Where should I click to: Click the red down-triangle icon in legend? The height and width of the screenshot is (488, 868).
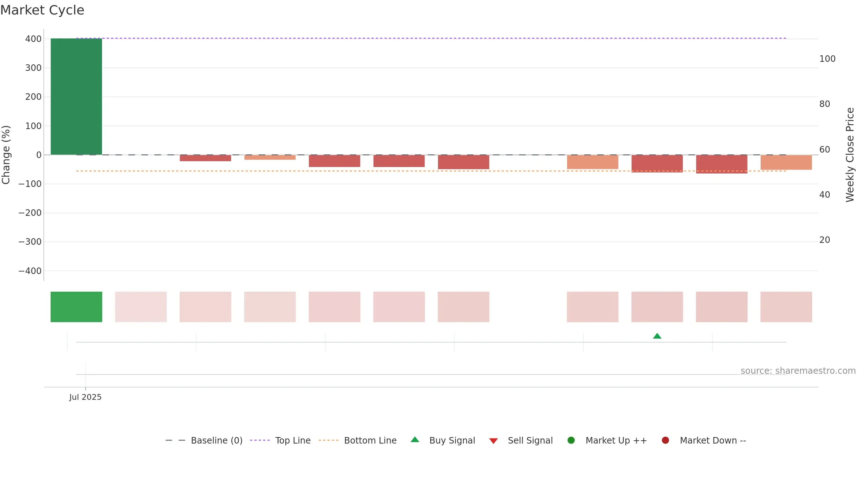[494, 441]
